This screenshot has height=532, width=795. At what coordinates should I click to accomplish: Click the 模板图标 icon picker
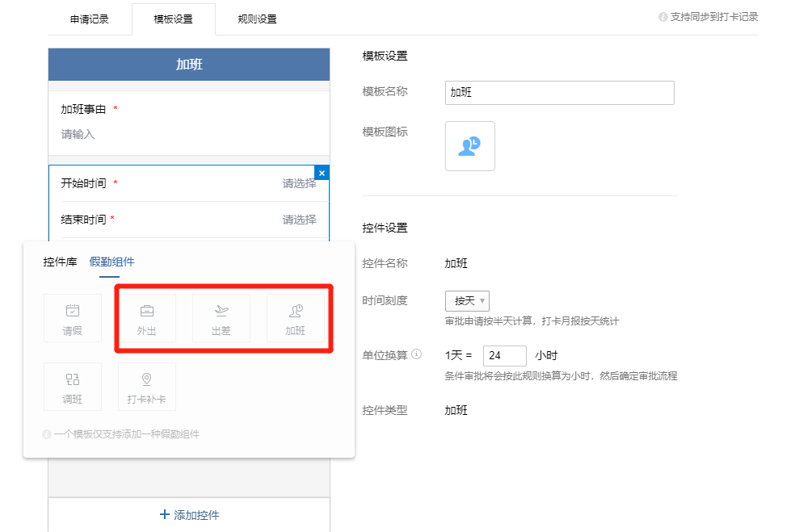(x=470, y=146)
